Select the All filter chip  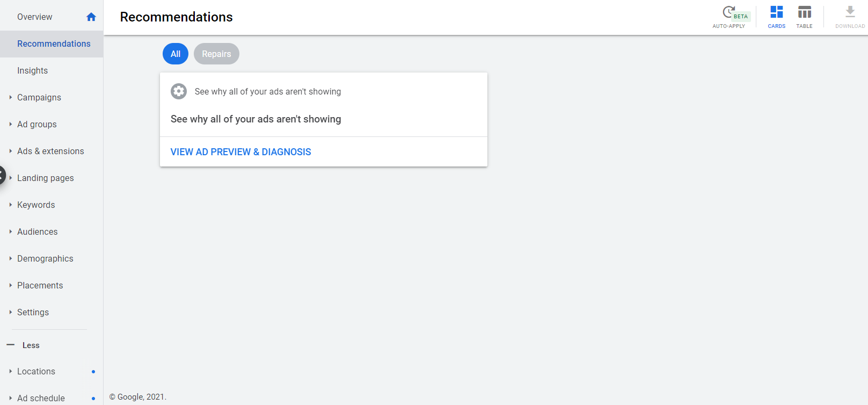[176, 54]
